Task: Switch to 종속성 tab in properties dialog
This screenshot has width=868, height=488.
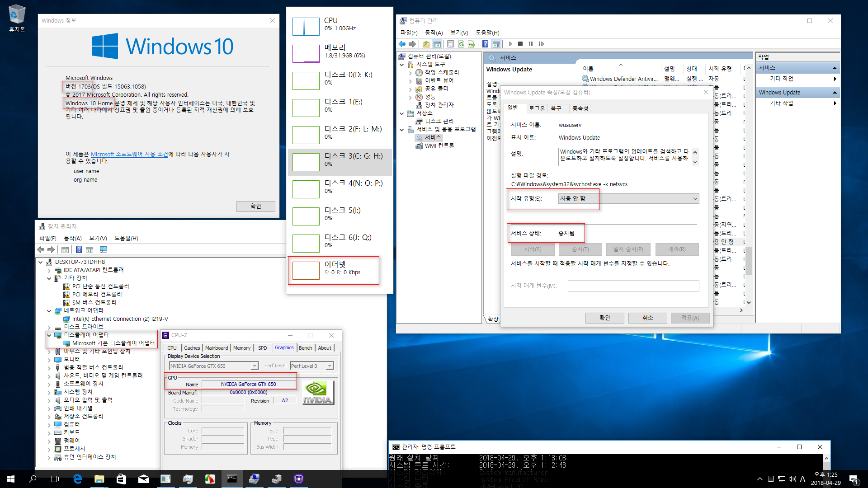Action: 580,108
